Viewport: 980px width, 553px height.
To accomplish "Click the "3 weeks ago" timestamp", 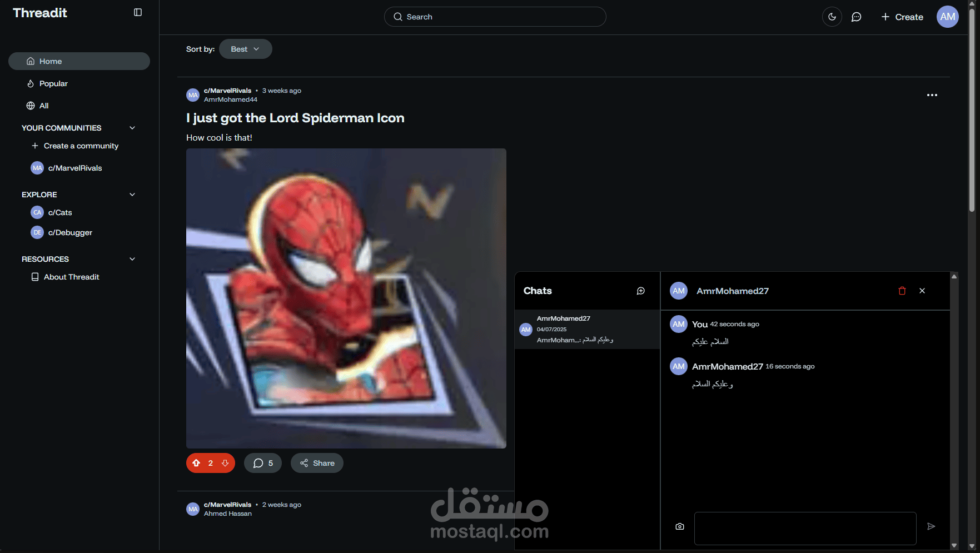I will [x=282, y=91].
